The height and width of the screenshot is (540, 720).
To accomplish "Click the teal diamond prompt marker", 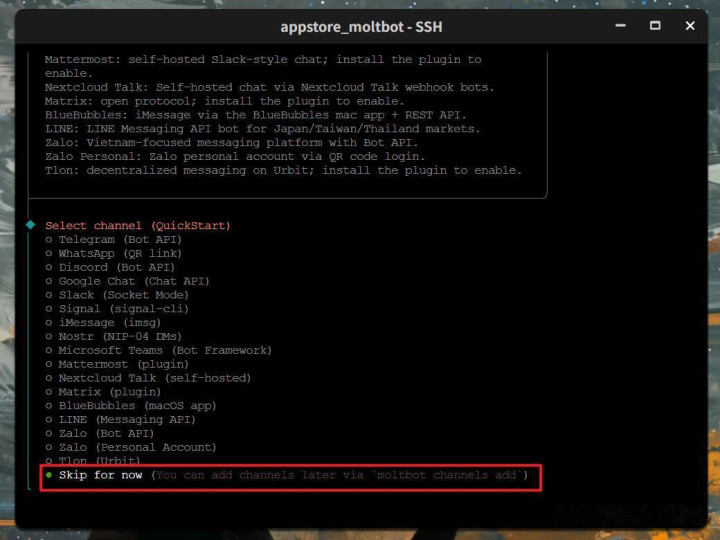I will pos(30,225).
